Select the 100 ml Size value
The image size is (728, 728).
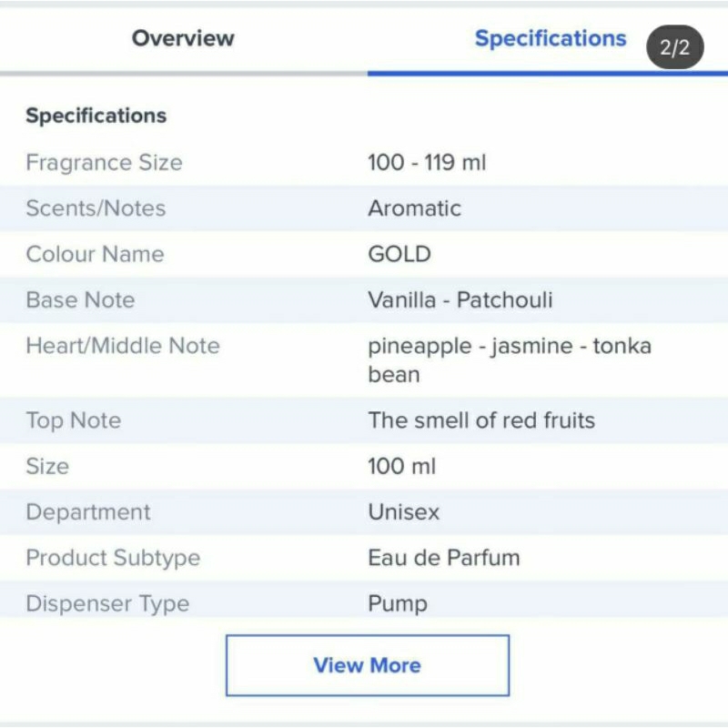pos(401,466)
